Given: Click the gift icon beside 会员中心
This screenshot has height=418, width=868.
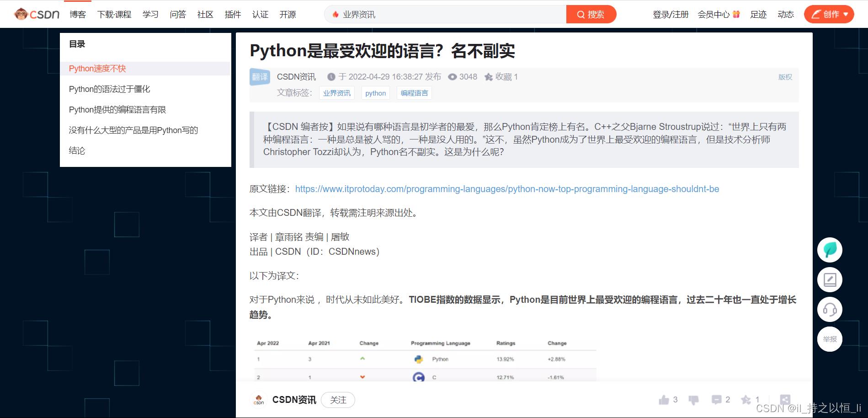Looking at the screenshot, I should click(x=736, y=14).
